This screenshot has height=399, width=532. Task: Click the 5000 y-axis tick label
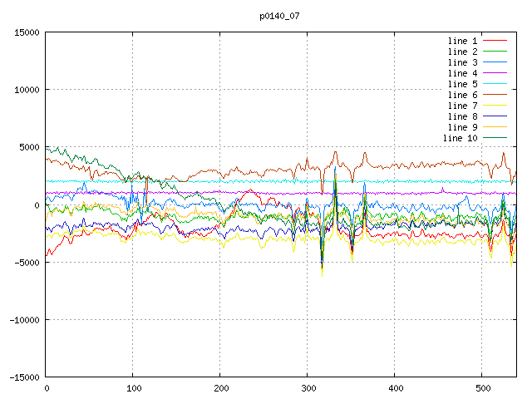click(27, 147)
